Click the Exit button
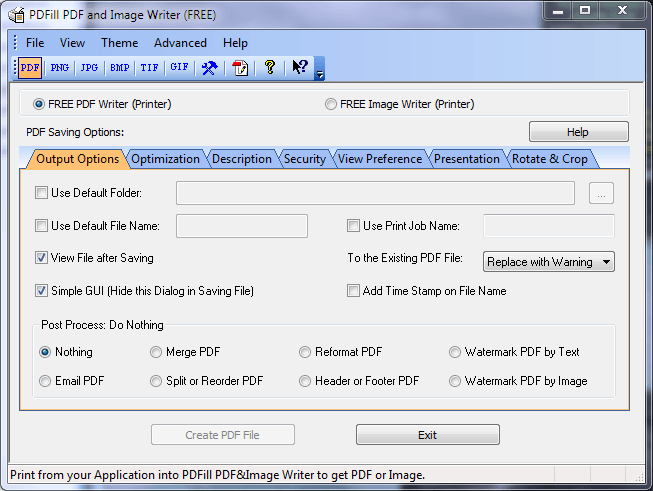 [x=428, y=435]
